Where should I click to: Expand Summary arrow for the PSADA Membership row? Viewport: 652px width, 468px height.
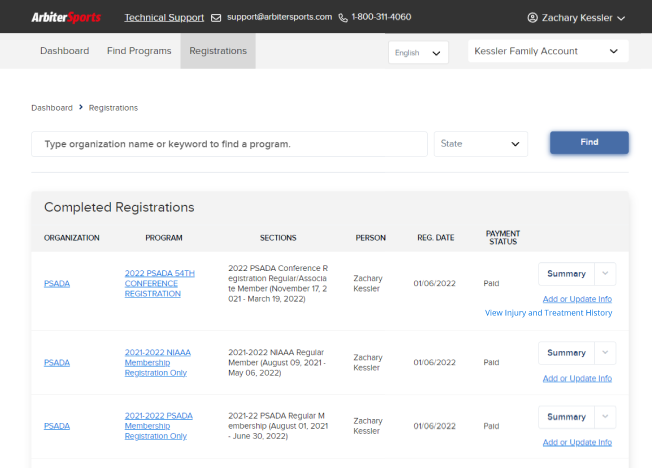point(605,417)
